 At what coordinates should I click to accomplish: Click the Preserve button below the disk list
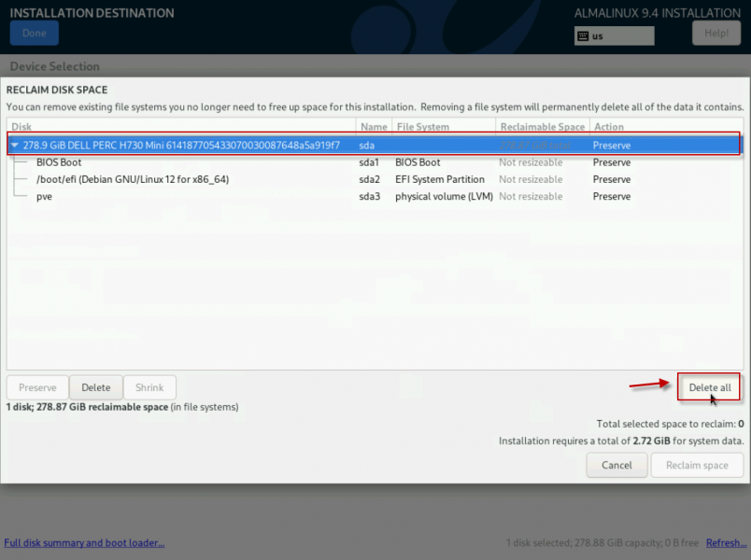coord(37,387)
